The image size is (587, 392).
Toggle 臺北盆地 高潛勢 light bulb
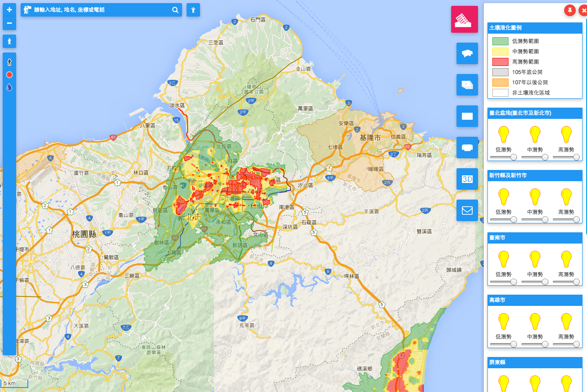pyautogui.click(x=566, y=135)
